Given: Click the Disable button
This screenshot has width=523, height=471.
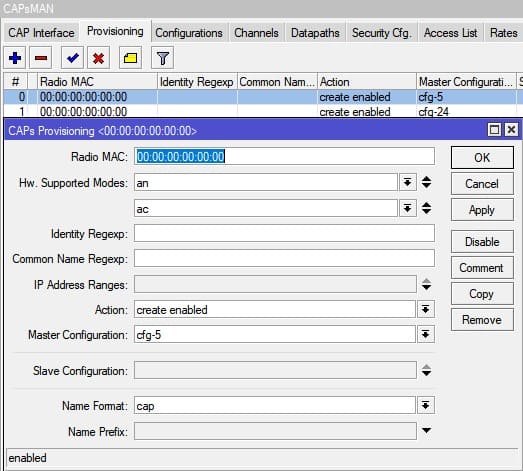Looking at the screenshot, I should (482, 242).
